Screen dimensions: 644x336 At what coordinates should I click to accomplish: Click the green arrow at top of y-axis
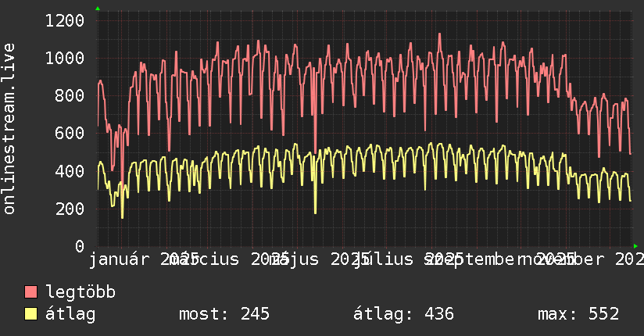[98, 9]
